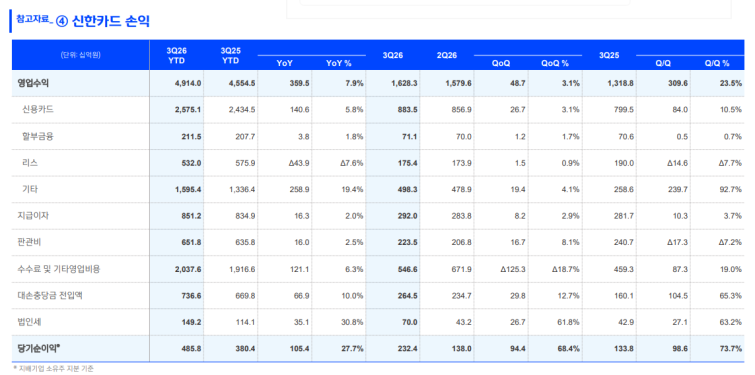Click the 리스 Q/Q value 'Δ14.6'

click(x=677, y=163)
